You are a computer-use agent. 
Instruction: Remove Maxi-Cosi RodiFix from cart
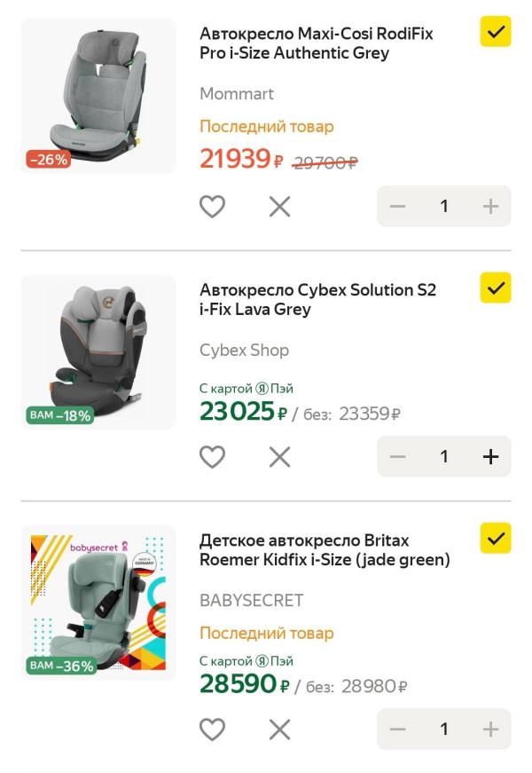click(279, 207)
